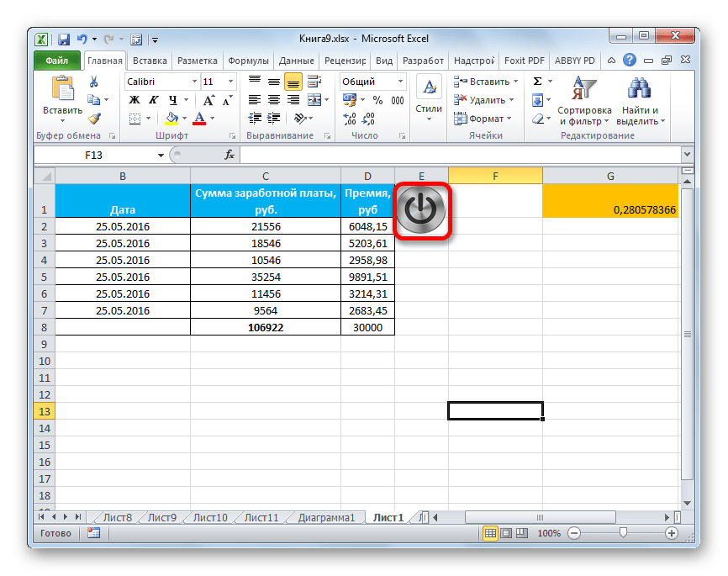Toggle italic formatting (К)
Screen dimensions: 728x576
(x=150, y=100)
